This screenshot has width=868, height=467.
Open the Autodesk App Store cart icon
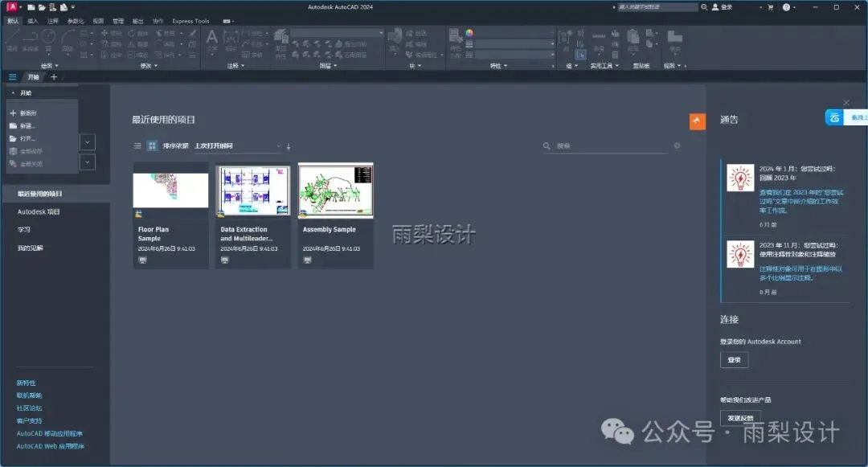[x=770, y=7]
